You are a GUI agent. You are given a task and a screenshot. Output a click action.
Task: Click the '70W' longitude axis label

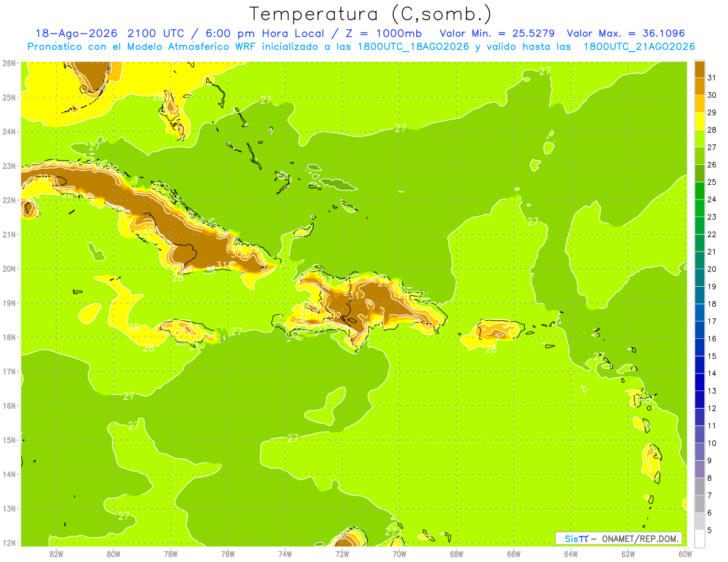(x=399, y=554)
